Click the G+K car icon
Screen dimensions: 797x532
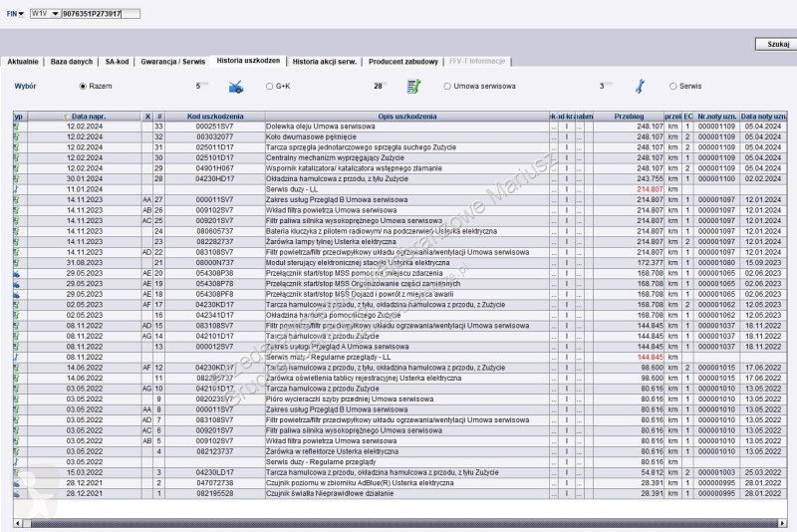click(x=236, y=87)
